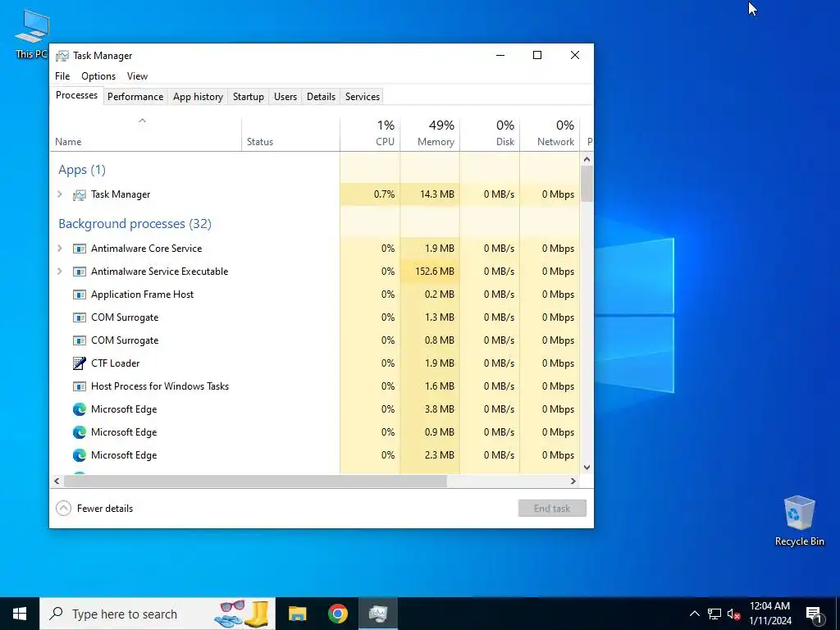Click the Apps (1) group heading
The image size is (840, 630).
tap(82, 170)
